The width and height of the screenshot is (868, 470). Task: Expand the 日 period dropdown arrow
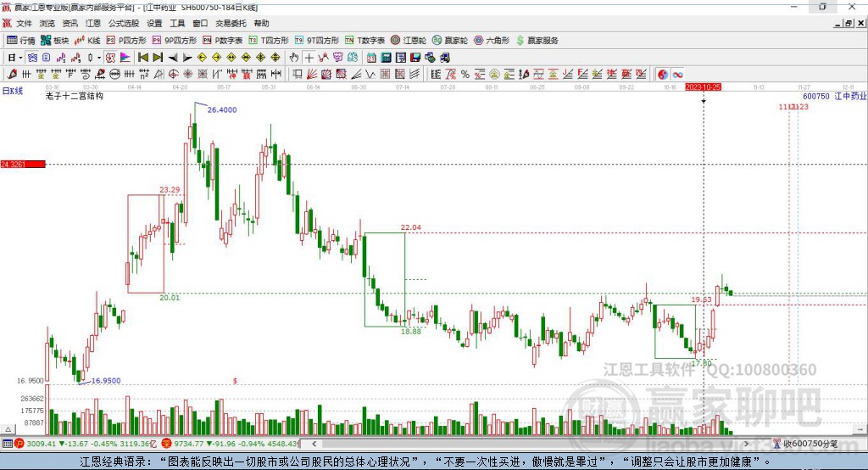pyautogui.click(x=20, y=58)
